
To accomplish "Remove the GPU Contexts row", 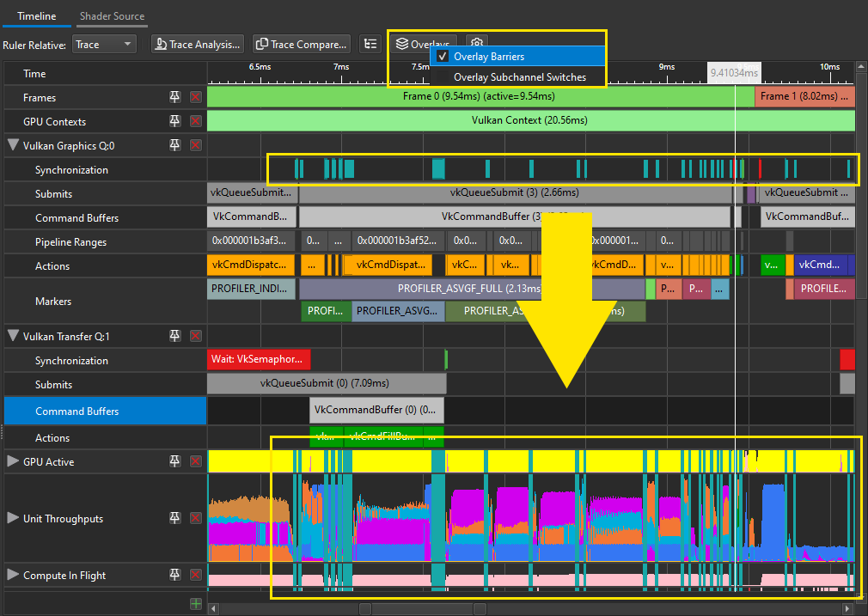I will click(x=196, y=122).
